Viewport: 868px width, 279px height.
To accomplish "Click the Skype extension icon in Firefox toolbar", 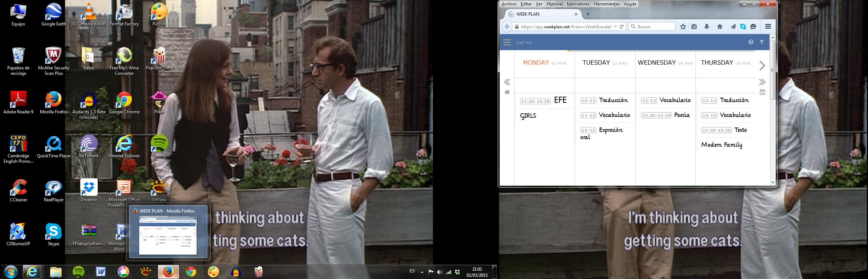I will click(x=743, y=27).
